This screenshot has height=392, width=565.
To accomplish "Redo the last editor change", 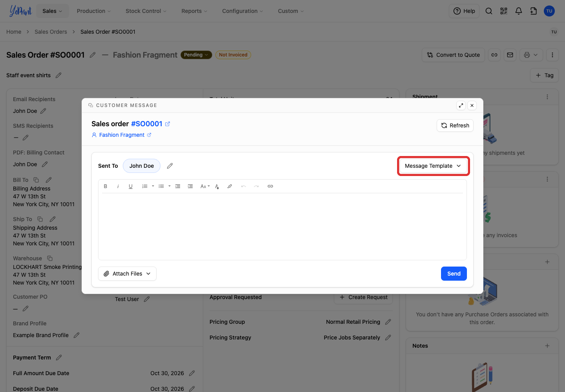I will tap(256, 186).
